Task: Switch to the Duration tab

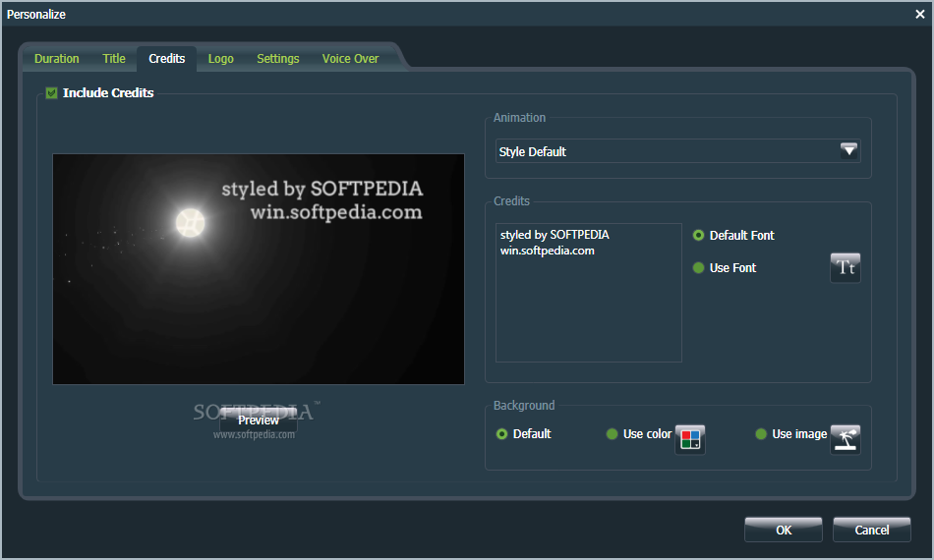Action: point(57,59)
